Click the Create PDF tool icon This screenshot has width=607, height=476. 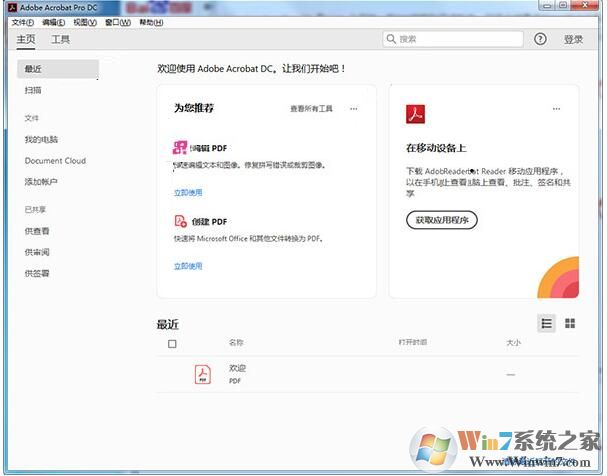click(x=180, y=221)
